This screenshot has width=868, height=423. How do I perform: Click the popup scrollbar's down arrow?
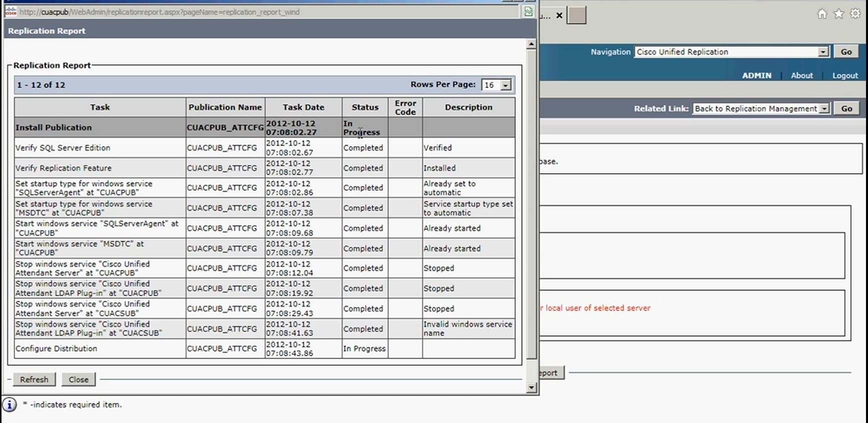(531, 387)
